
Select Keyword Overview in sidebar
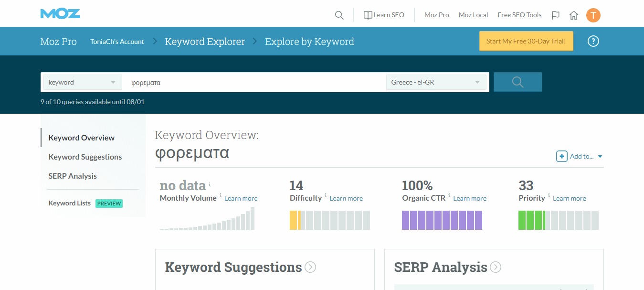(82, 138)
